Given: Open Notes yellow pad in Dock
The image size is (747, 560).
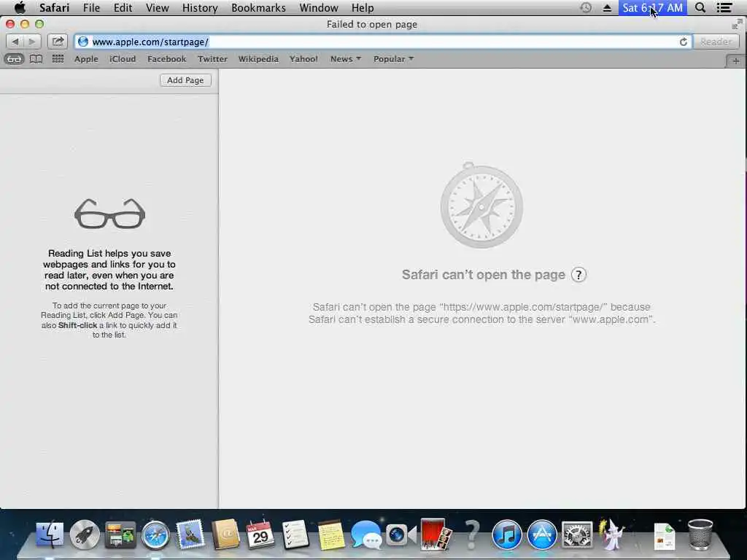Looking at the screenshot, I should [331, 534].
